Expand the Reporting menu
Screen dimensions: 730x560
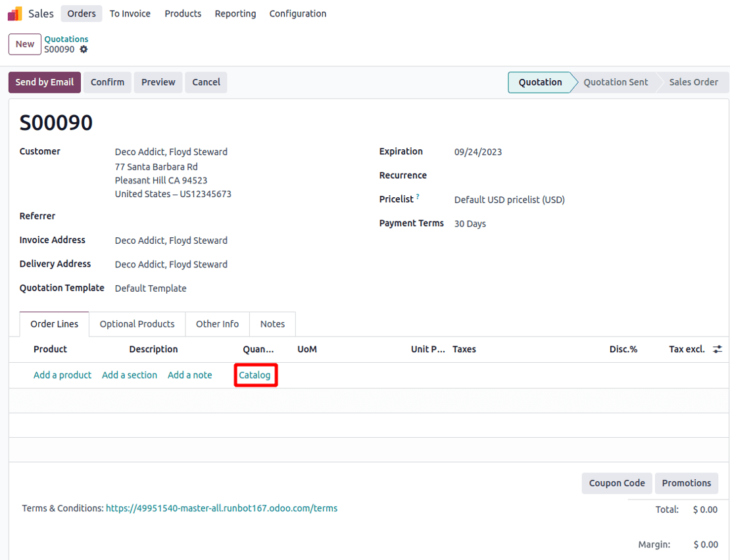click(x=235, y=14)
